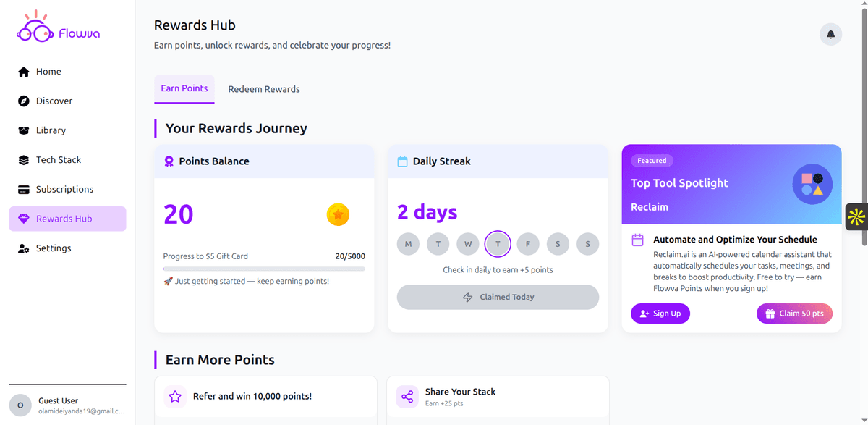The width and height of the screenshot is (868, 425).
Task: Click the Gift Card progress bar
Action: [263, 269]
